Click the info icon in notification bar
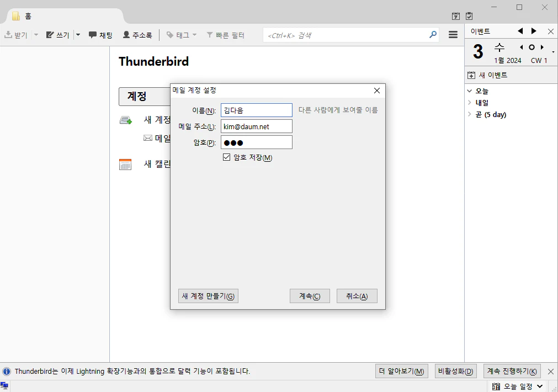Viewport: 558px width, 392px height. 7,372
